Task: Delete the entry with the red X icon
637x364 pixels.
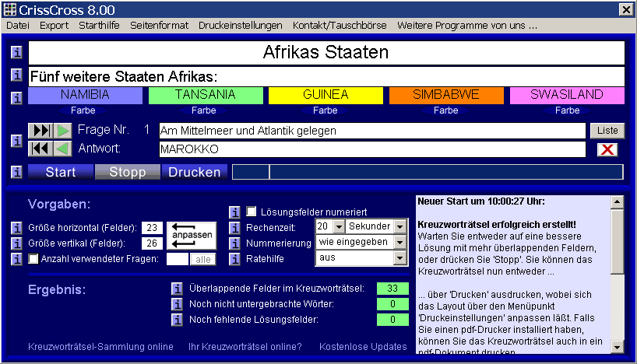Action: click(607, 149)
